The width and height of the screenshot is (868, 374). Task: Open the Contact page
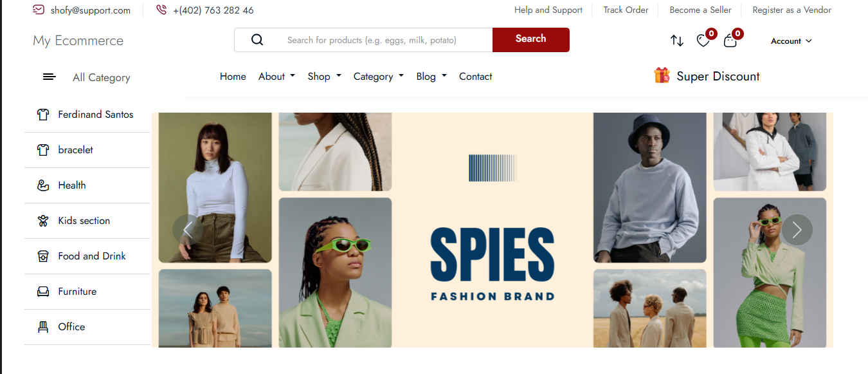click(475, 77)
